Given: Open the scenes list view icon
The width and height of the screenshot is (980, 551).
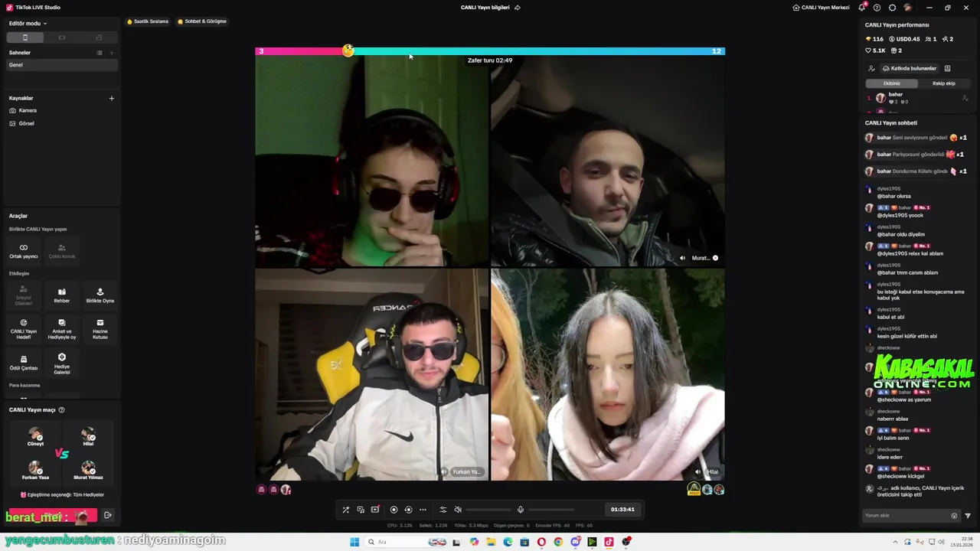Looking at the screenshot, I should coord(100,53).
